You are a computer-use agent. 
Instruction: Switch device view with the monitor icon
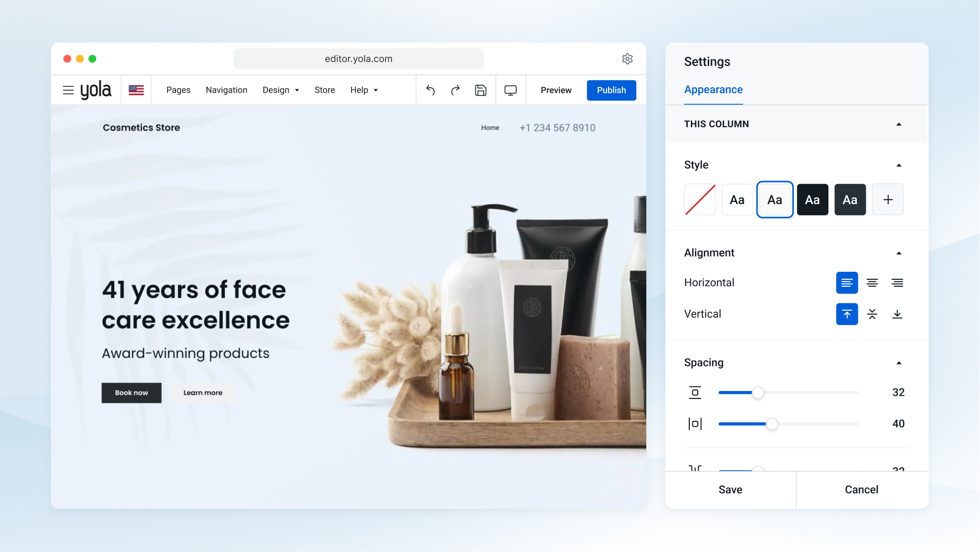click(511, 90)
